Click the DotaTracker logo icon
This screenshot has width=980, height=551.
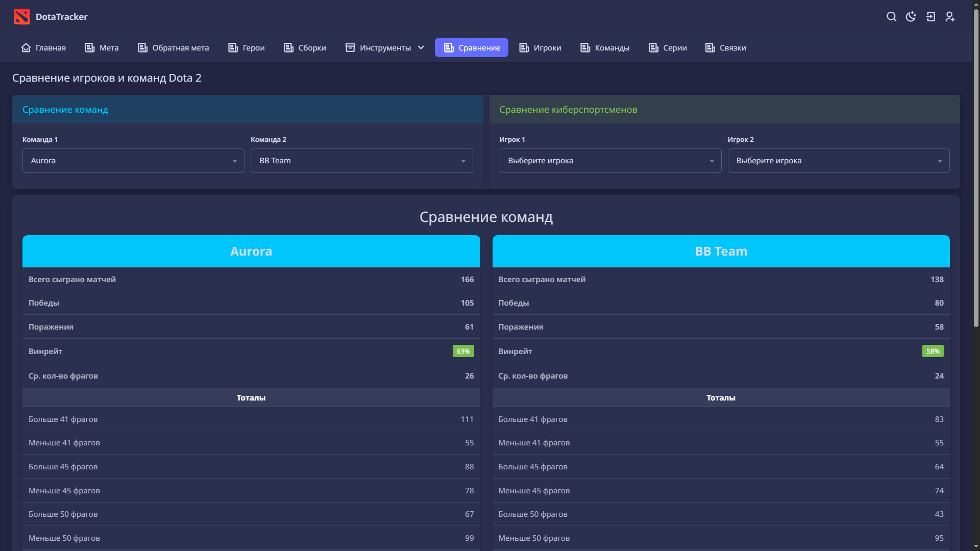pyautogui.click(x=21, y=16)
